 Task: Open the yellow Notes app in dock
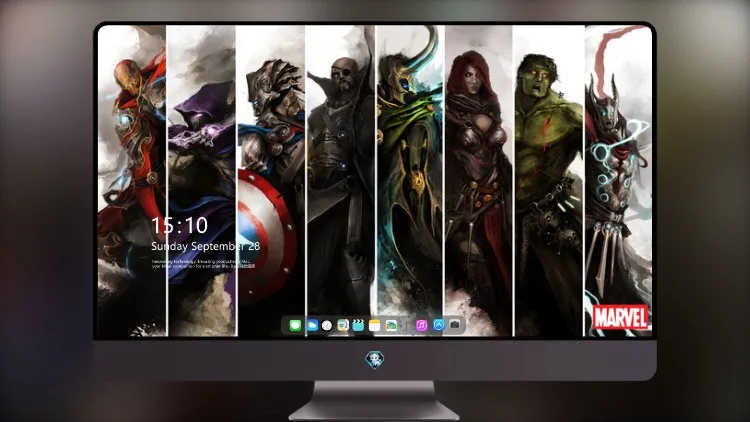point(375,325)
